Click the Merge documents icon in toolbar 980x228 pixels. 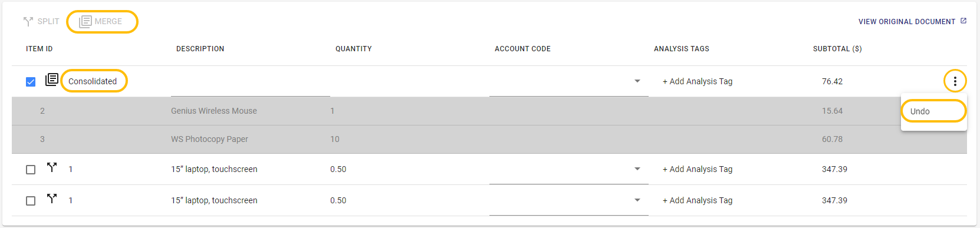pos(85,22)
